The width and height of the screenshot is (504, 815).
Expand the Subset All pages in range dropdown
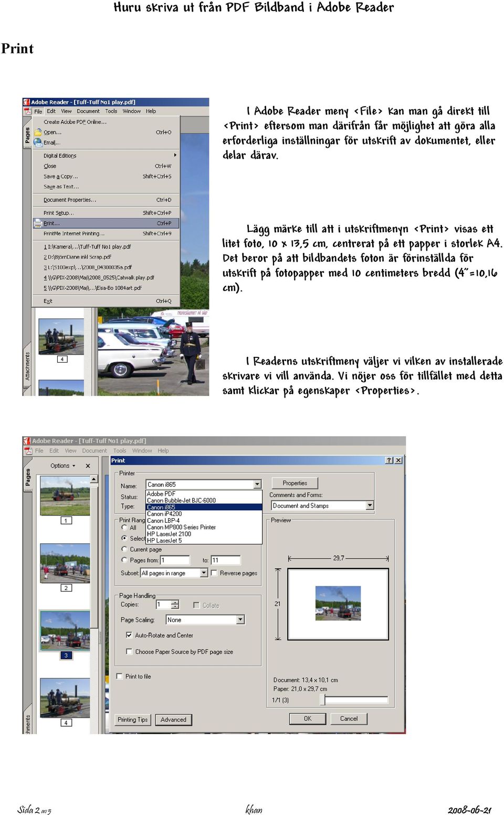[204, 573]
